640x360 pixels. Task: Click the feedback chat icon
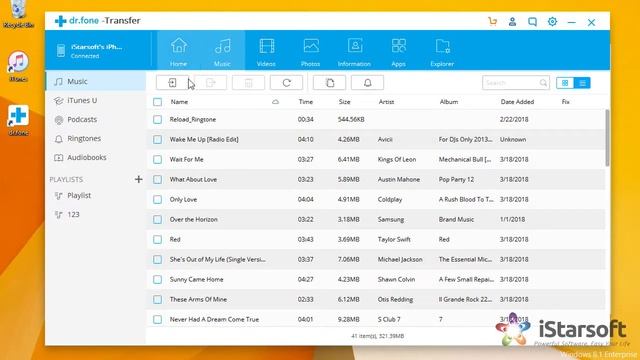click(532, 22)
